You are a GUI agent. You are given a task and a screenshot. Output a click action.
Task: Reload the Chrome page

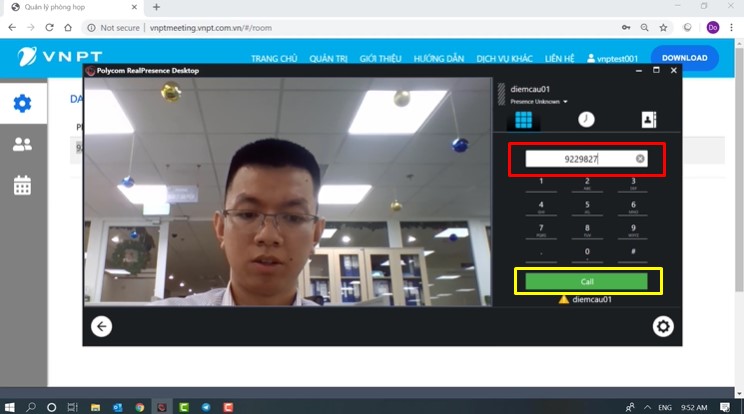point(49,28)
